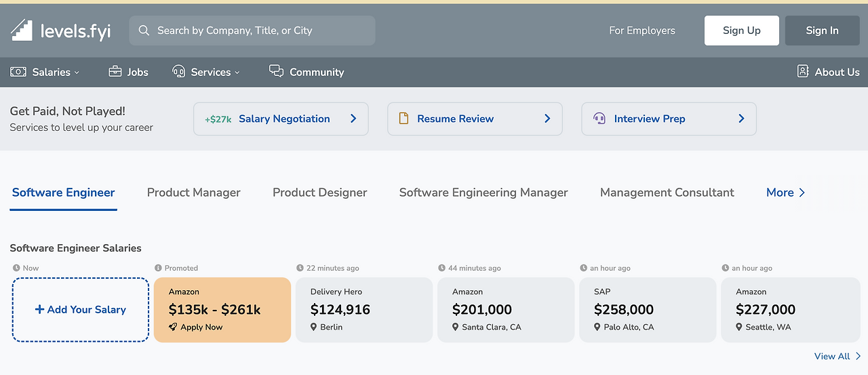The width and height of the screenshot is (868, 375).
Task: Open the For Employers link
Action: tap(642, 31)
